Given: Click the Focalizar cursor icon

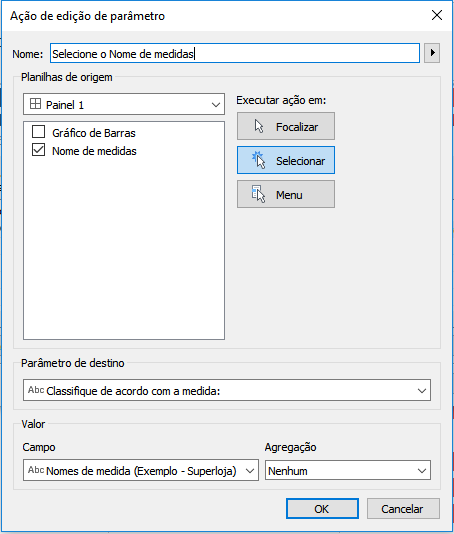Looking at the screenshot, I should [x=259, y=127].
